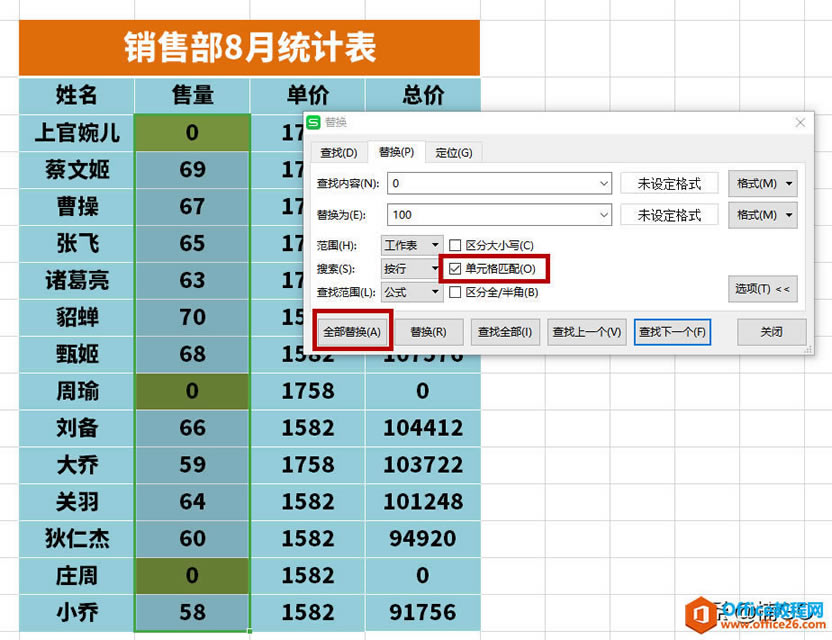The width and height of the screenshot is (832, 640).
Task: Select 小乔 name cell
Action: (76, 612)
